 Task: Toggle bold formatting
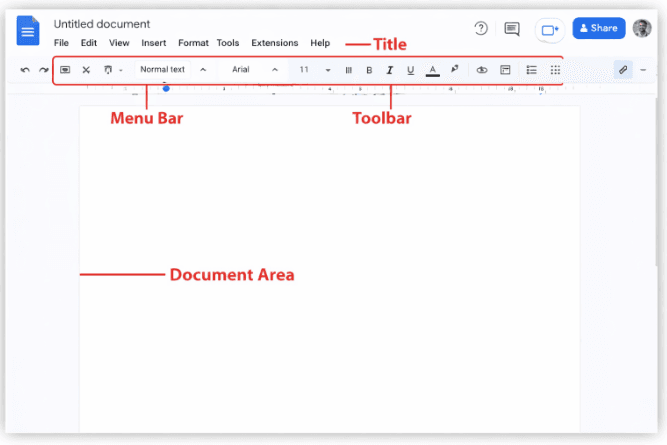(369, 70)
